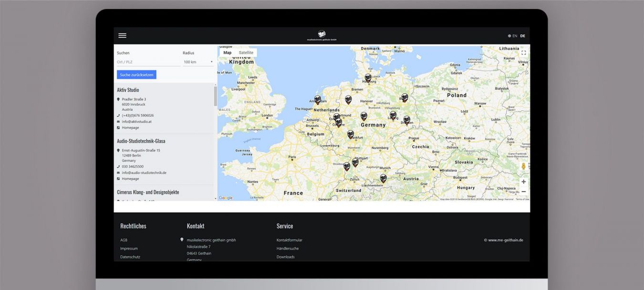Select Cimerus Klang- und Designobjekte heading

[x=148, y=192]
